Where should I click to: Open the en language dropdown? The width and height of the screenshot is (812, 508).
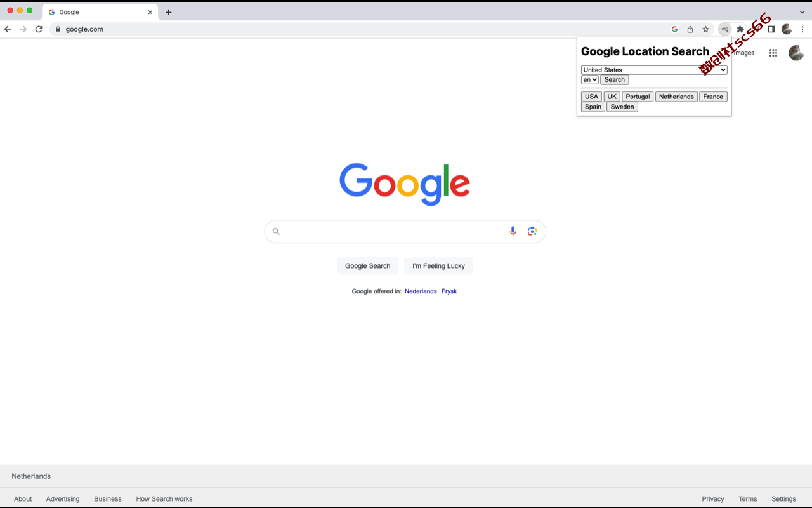590,80
